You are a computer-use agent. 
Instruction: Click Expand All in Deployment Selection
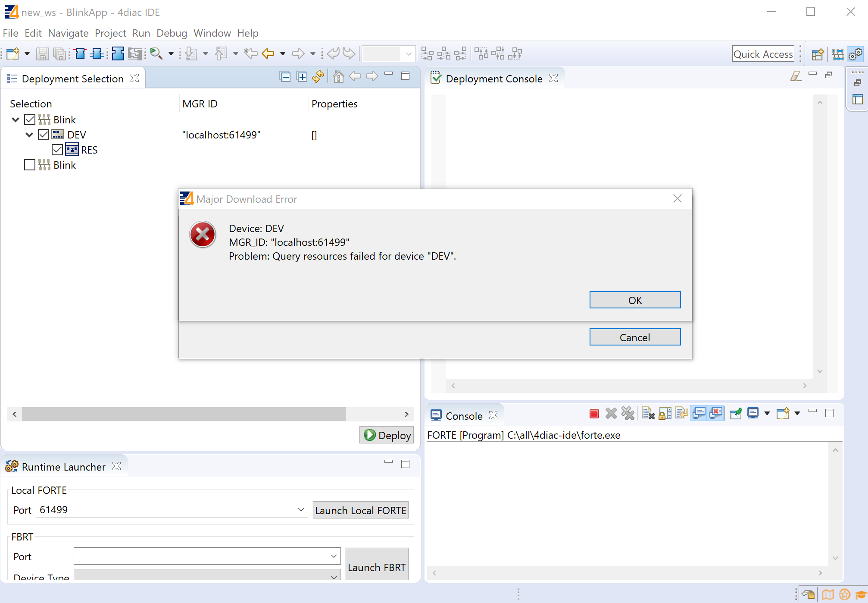[302, 77]
